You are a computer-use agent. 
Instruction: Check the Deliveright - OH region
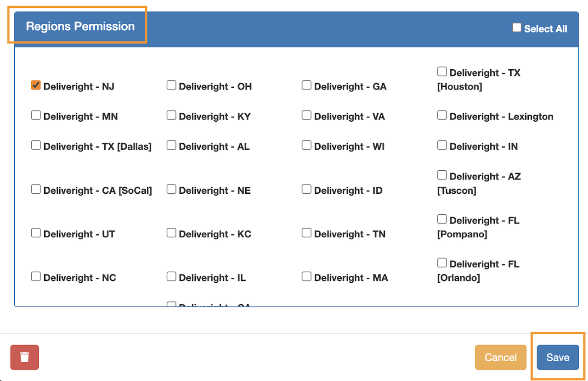(x=171, y=85)
